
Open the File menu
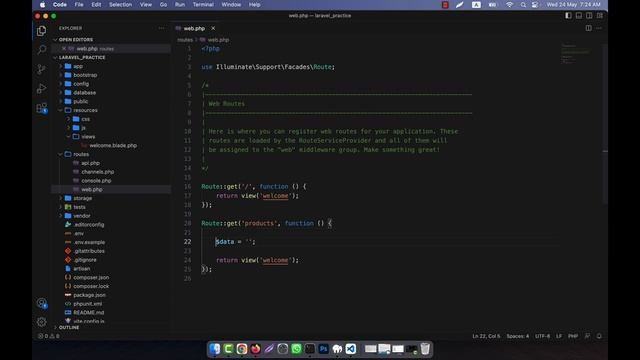(79, 5)
